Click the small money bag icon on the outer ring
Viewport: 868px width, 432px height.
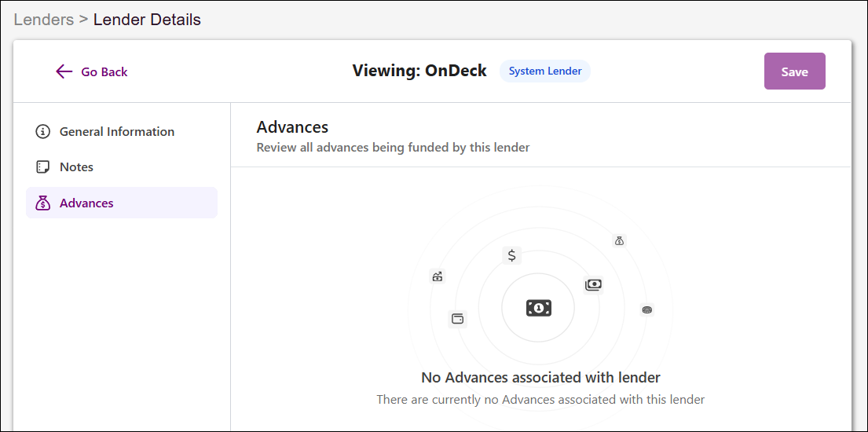tap(620, 241)
